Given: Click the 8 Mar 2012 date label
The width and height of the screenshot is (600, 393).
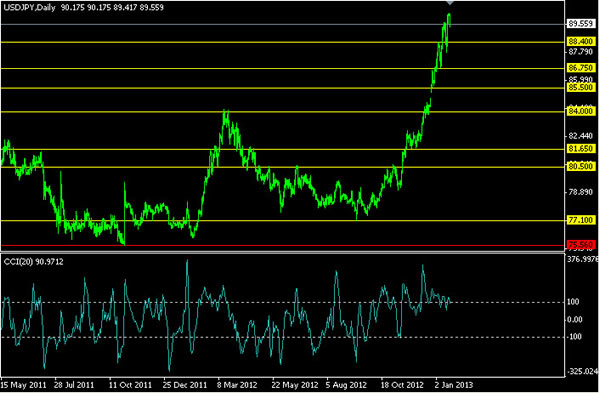Looking at the screenshot, I should tap(237, 385).
